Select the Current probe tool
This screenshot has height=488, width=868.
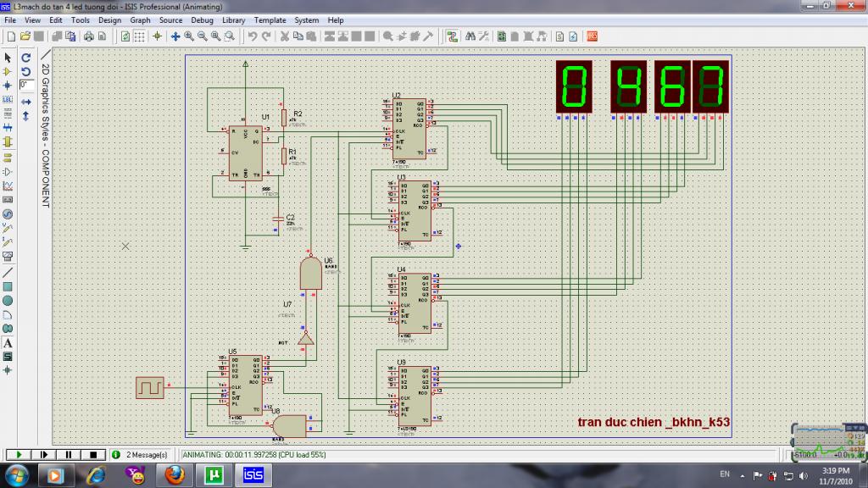click(x=8, y=241)
